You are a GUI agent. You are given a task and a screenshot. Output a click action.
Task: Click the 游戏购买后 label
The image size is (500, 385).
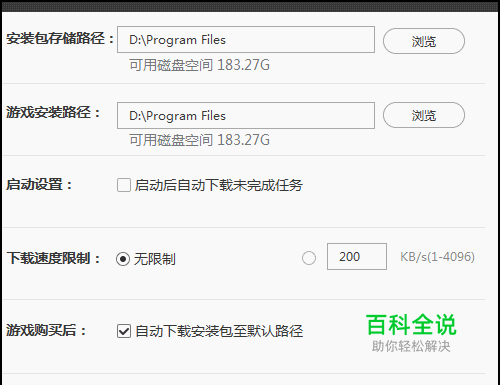pos(46,330)
